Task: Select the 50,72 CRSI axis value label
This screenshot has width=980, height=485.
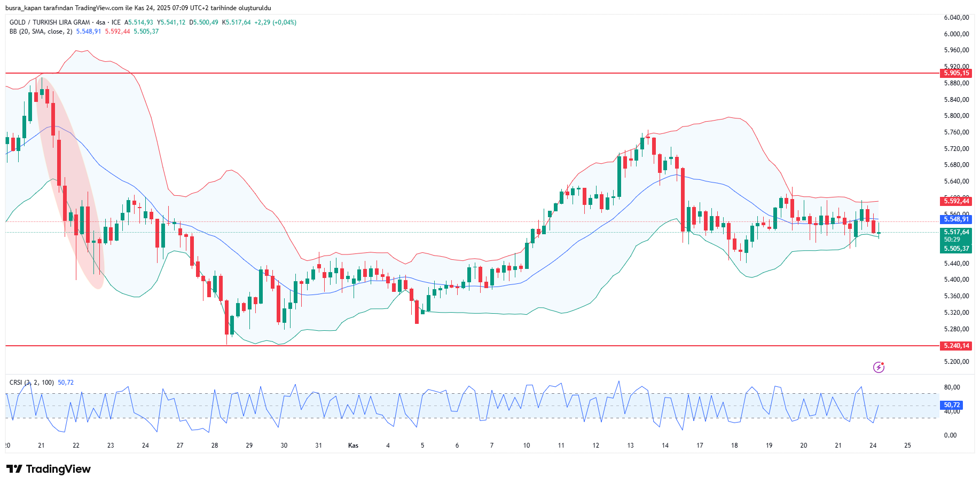Action: coord(951,405)
